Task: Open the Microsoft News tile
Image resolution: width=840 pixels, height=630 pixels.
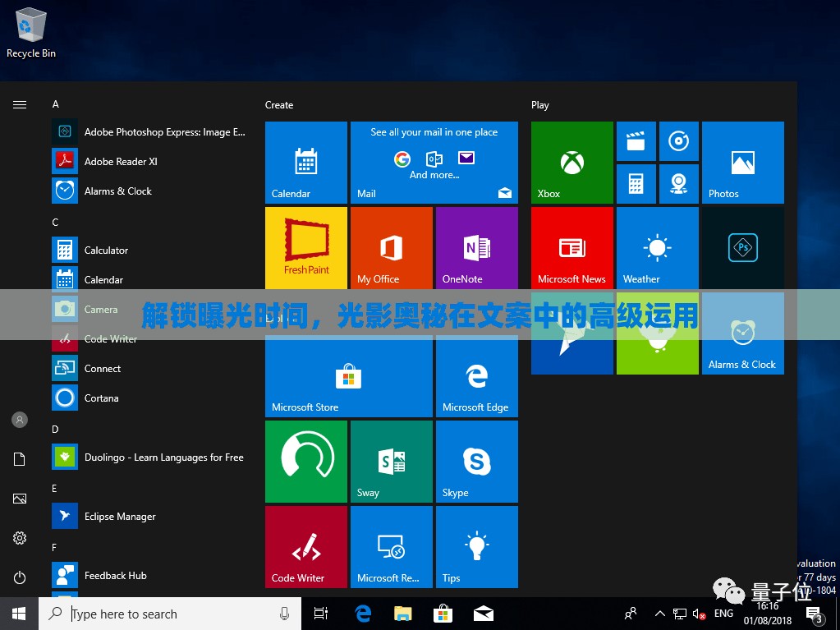Action: coord(572,248)
